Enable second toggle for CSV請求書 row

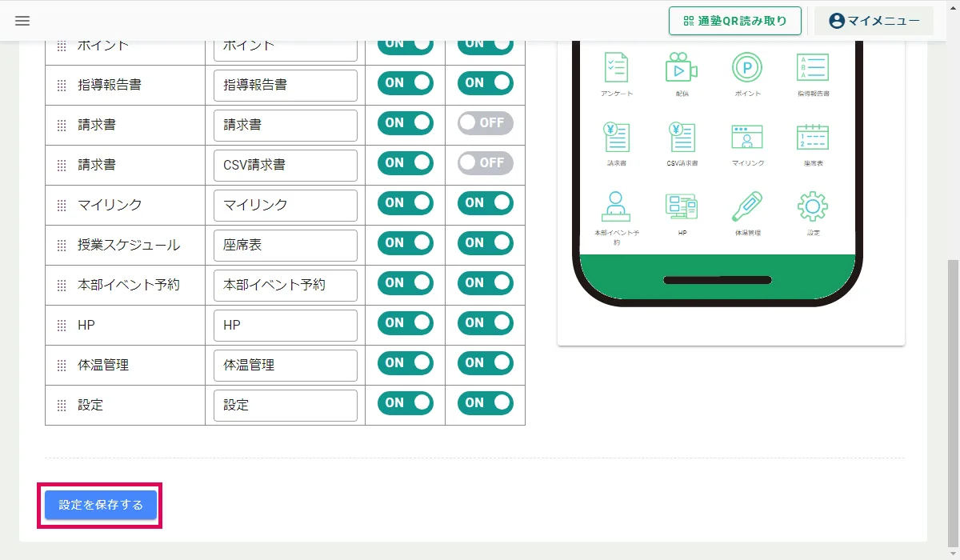point(486,163)
